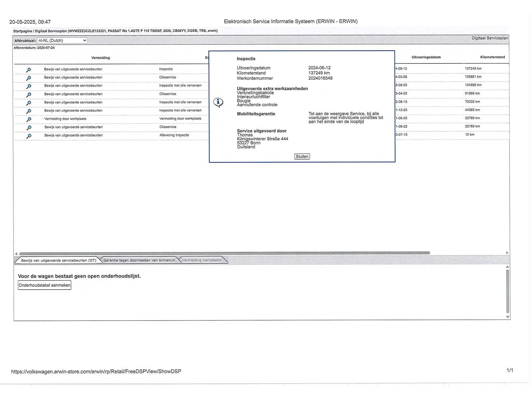
Task: Select the 137249 km table cell
Action: click(x=473, y=68)
